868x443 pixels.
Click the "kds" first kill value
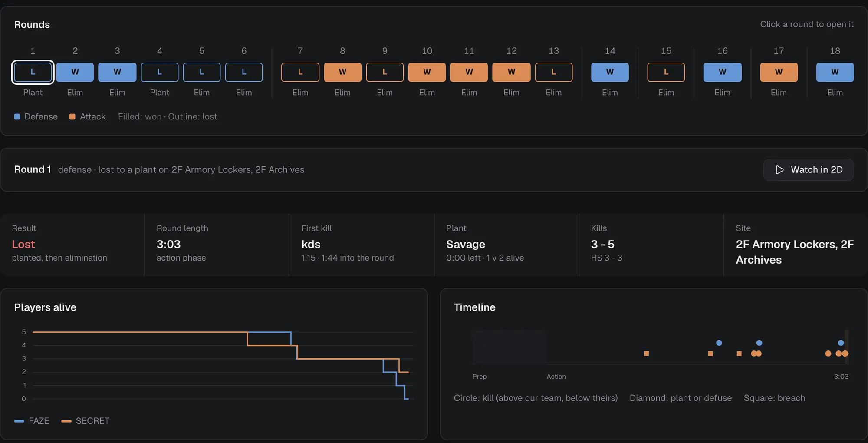point(311,244)
